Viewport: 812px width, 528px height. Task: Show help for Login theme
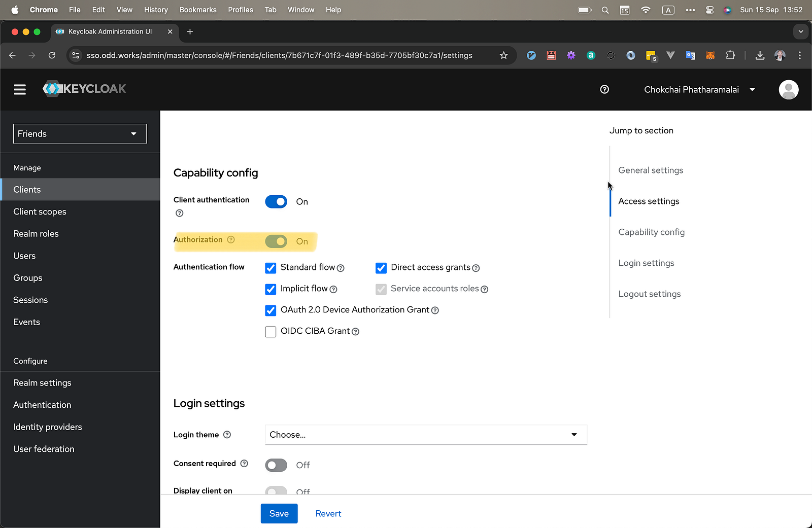click(227, 435)
